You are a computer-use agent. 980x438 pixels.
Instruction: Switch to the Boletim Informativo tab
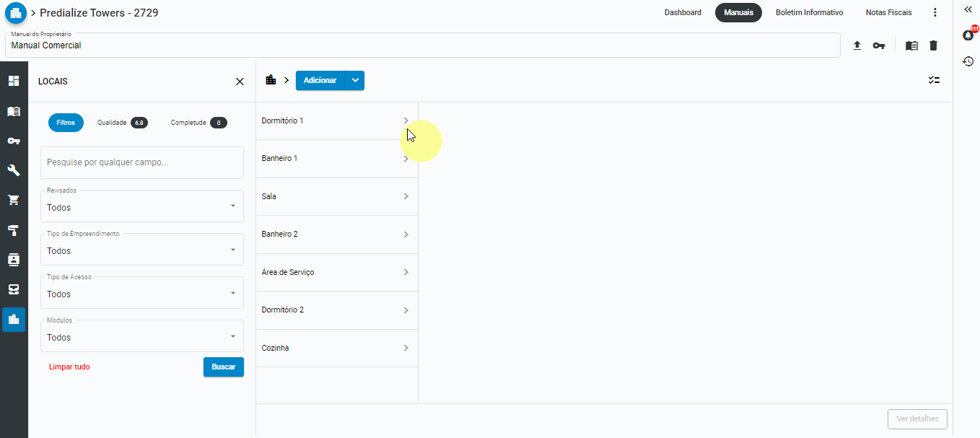point(809,13)
